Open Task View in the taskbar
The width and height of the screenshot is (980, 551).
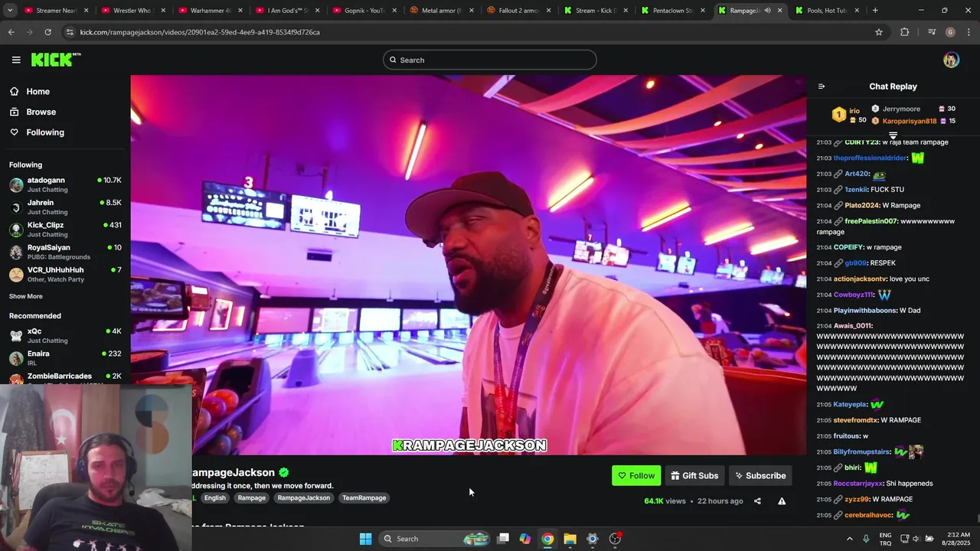pos(503,539)
